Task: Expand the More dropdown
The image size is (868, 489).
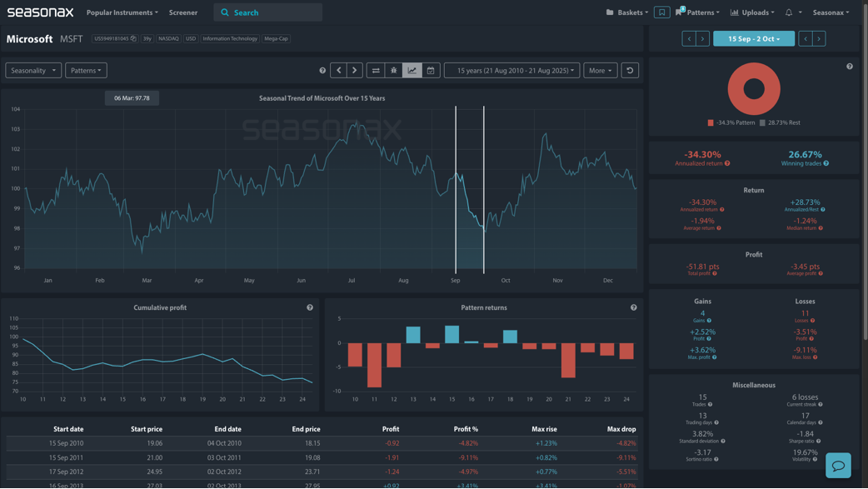Action: [600, 70]
